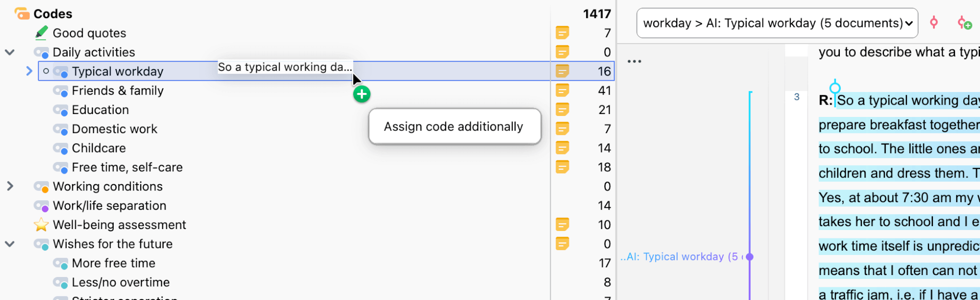The image size is (980, 300).
Task: Open memo icon for Education
Action: pyautogui.click(x=563, y=110)
